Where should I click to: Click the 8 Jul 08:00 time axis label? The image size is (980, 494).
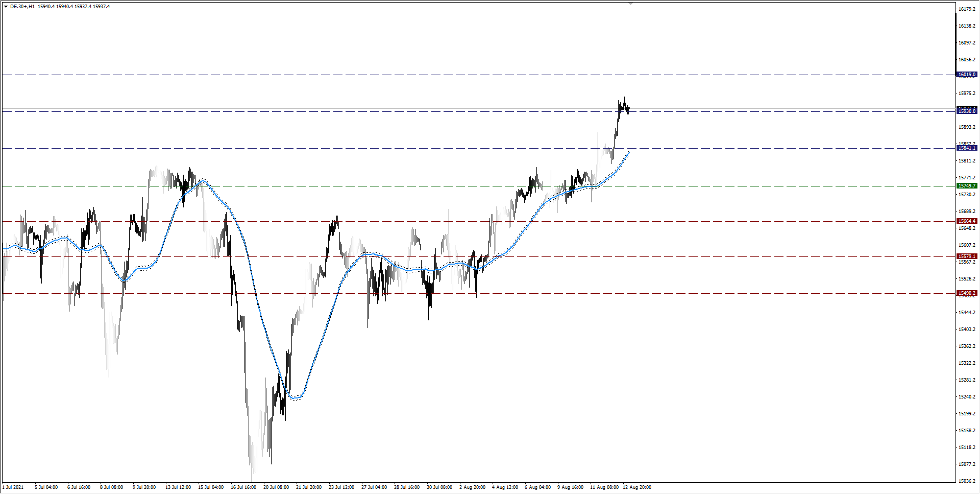point(111,487)
